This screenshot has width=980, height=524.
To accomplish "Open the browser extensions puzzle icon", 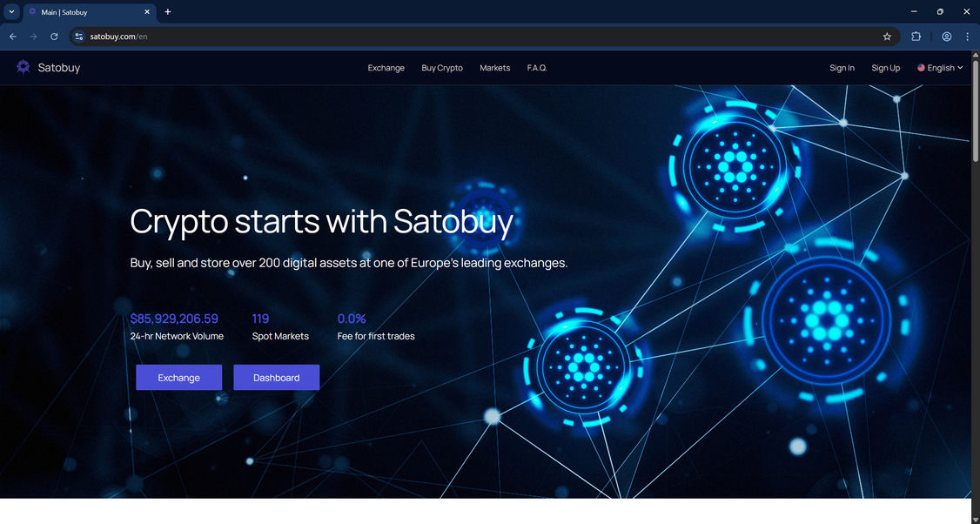I will click(916, 37).
